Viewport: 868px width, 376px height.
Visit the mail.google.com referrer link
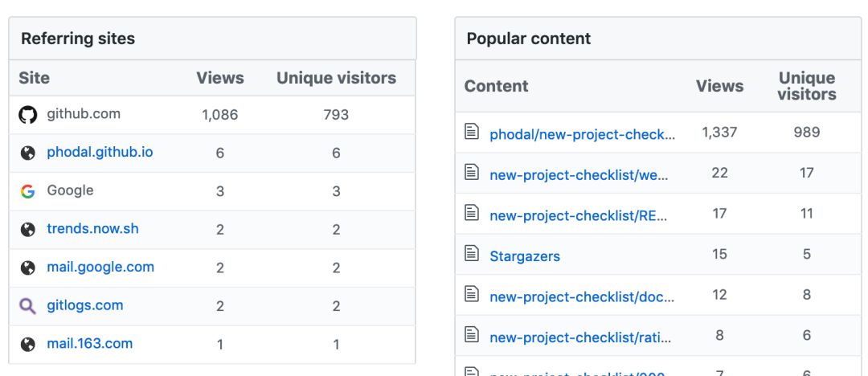100,268
